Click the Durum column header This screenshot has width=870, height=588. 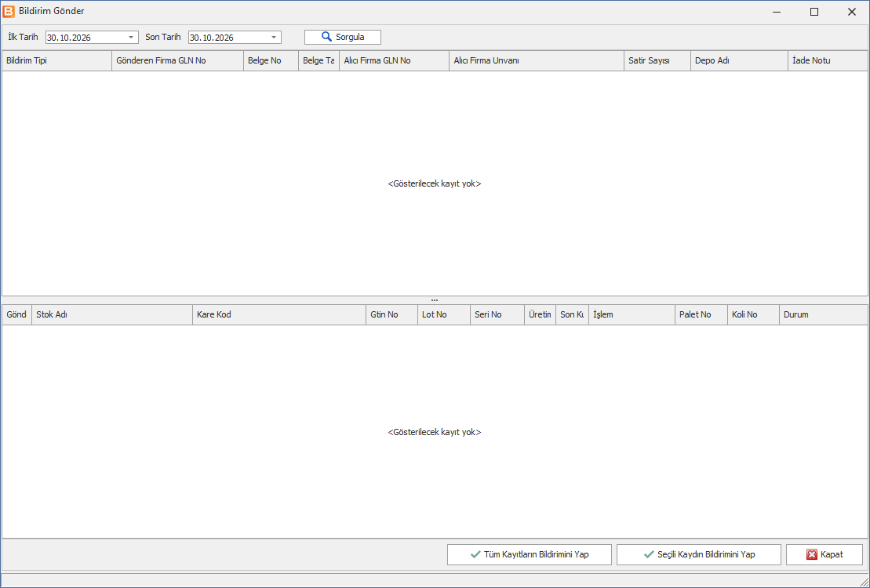pyautogui.click(x=824, y=314)
